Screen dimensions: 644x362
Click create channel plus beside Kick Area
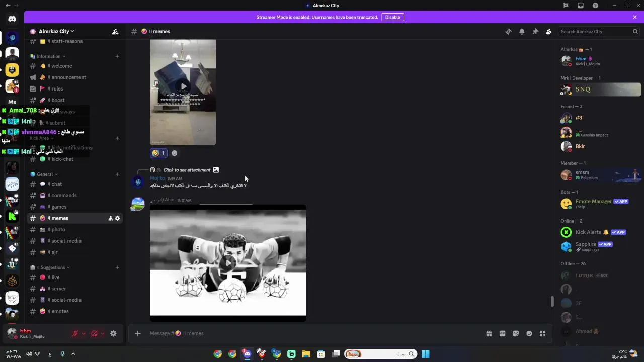click(x=117, y=138)
